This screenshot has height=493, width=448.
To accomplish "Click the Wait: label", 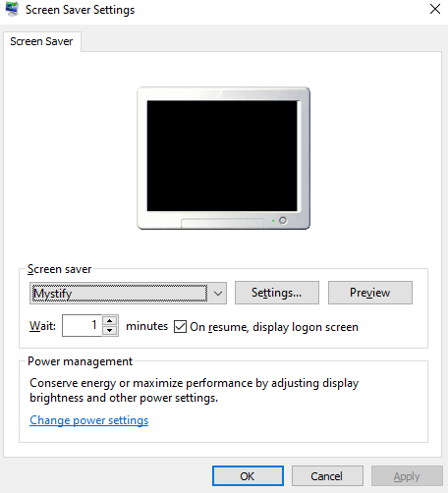I will coord(42,326).
